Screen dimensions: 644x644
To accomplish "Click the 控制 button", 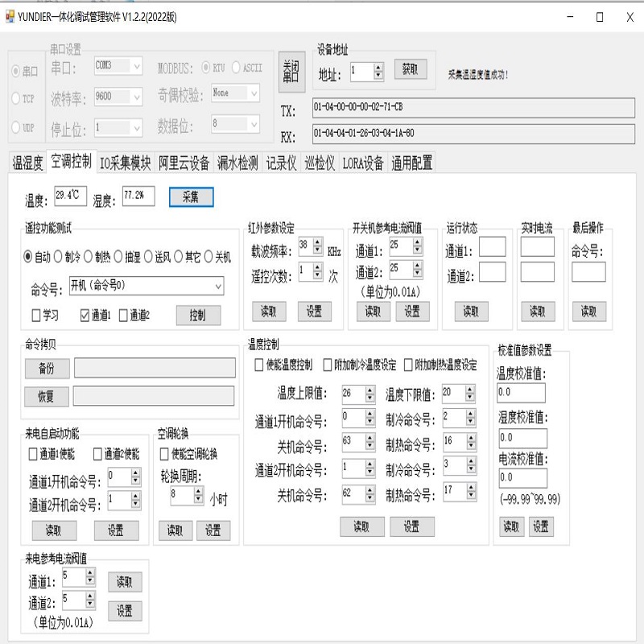I will point(198,315).
